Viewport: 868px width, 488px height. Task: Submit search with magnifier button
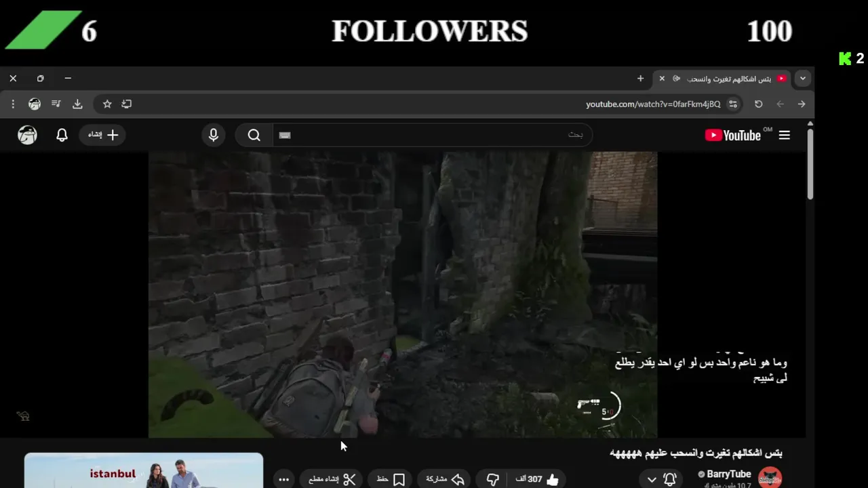[254, 135]
